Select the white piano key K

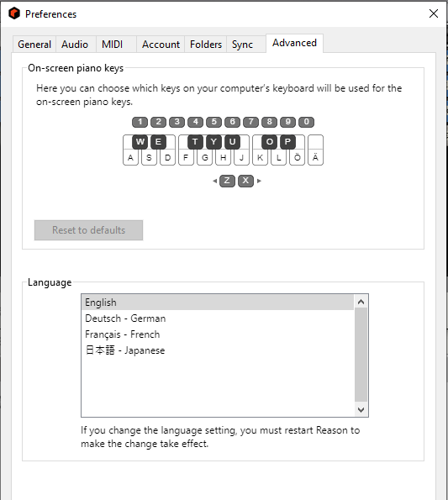coord(260,157)
